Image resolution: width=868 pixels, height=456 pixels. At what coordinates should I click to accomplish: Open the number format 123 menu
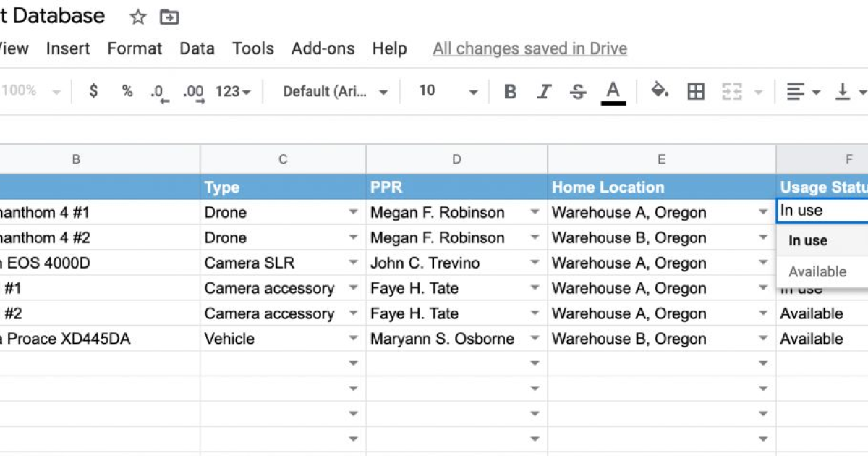coord(233,91)
